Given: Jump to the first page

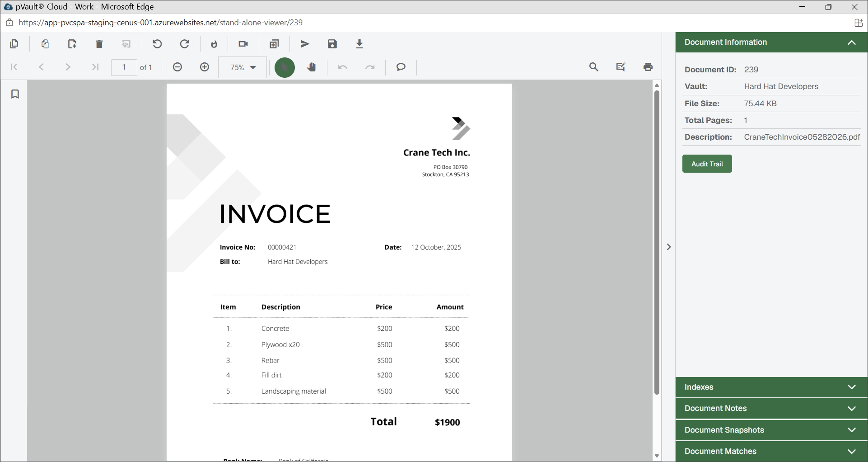Looking at the screenshot, I should pyautogui.click(x=14, y=67).
